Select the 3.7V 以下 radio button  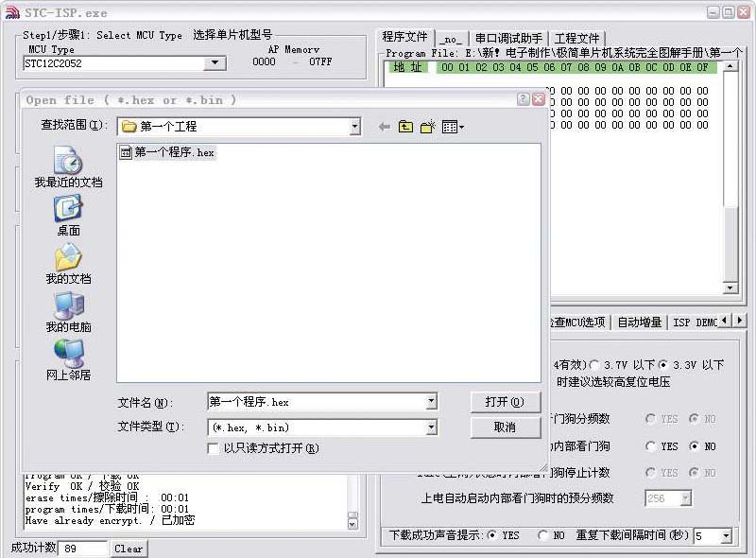coord(594,365)
